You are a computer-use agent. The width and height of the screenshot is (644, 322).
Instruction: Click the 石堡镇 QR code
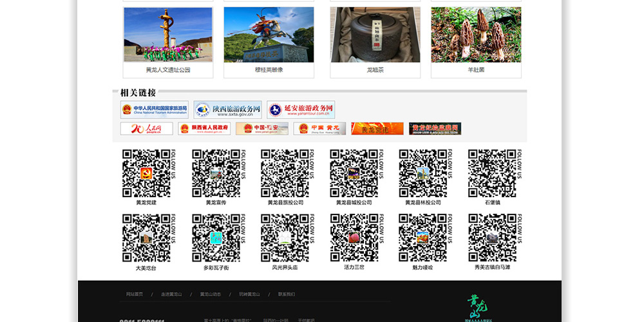pyautogui.click(x=493, y=173)
